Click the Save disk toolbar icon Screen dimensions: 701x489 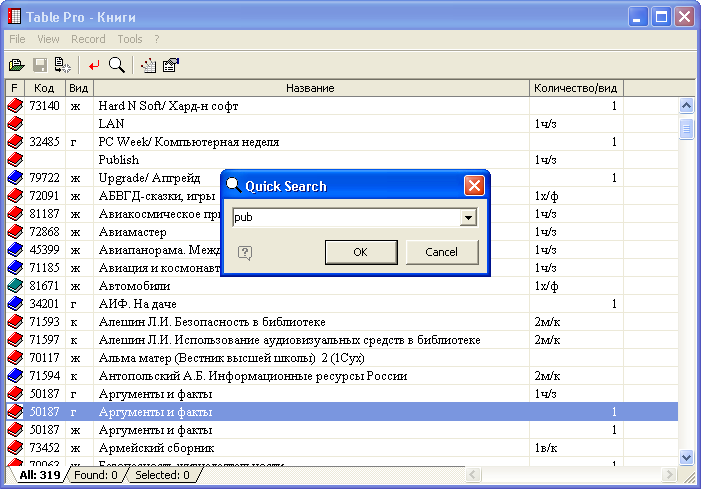tap(40, 66)
